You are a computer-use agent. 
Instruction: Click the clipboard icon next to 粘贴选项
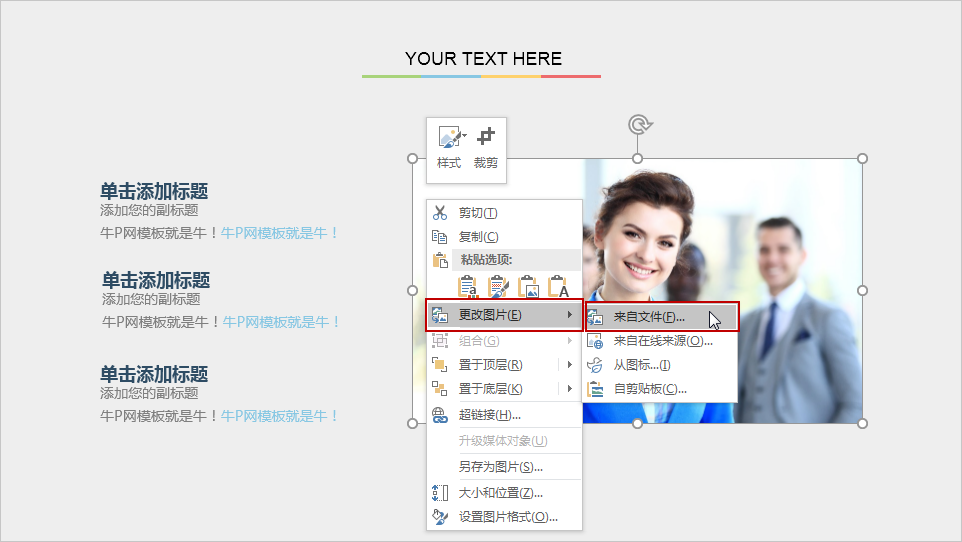(x=440, y=260)
